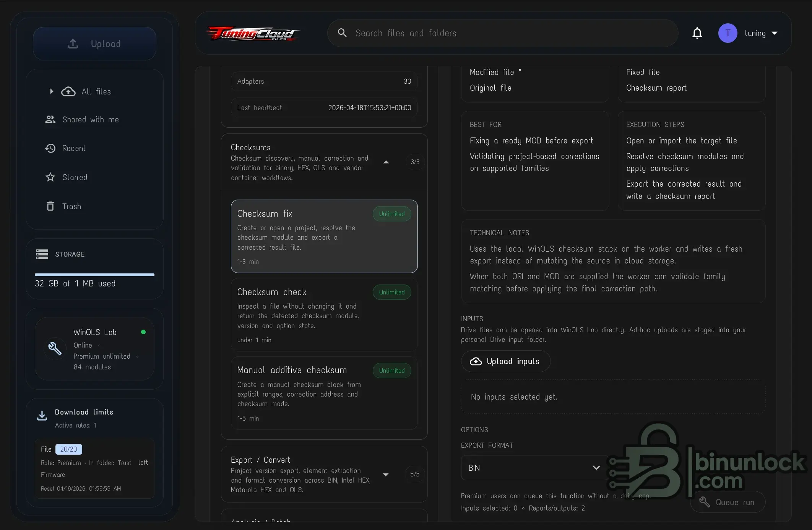
Task: Open the tuning account dropdown arrow
Action: (775, 33)
